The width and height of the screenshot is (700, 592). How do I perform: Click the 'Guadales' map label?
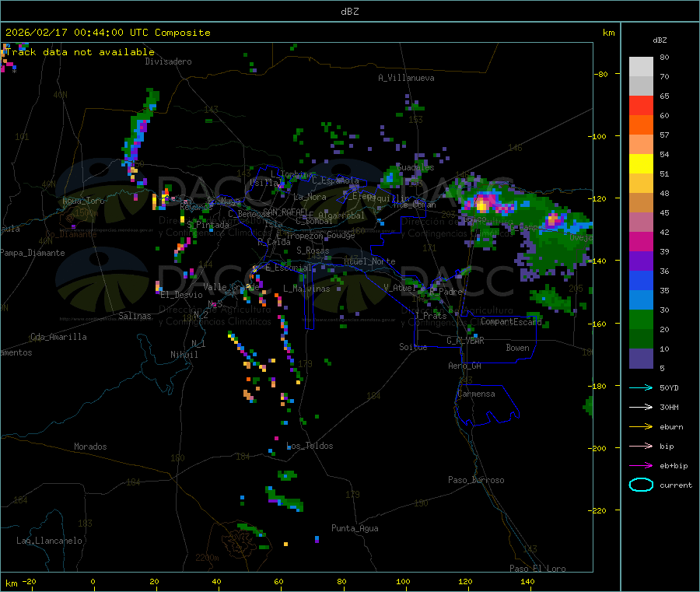click(x=415, y=167)
